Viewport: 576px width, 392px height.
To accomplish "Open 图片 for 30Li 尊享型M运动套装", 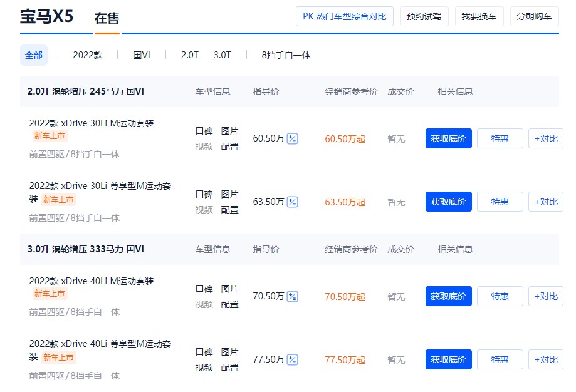I will click(x=229, y=194).
